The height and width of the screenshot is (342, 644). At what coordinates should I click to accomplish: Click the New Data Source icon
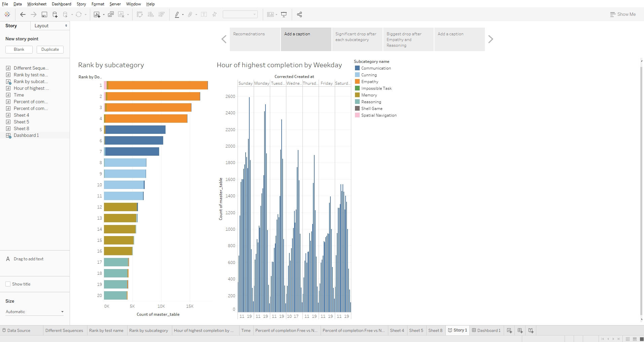pos(55,14)
